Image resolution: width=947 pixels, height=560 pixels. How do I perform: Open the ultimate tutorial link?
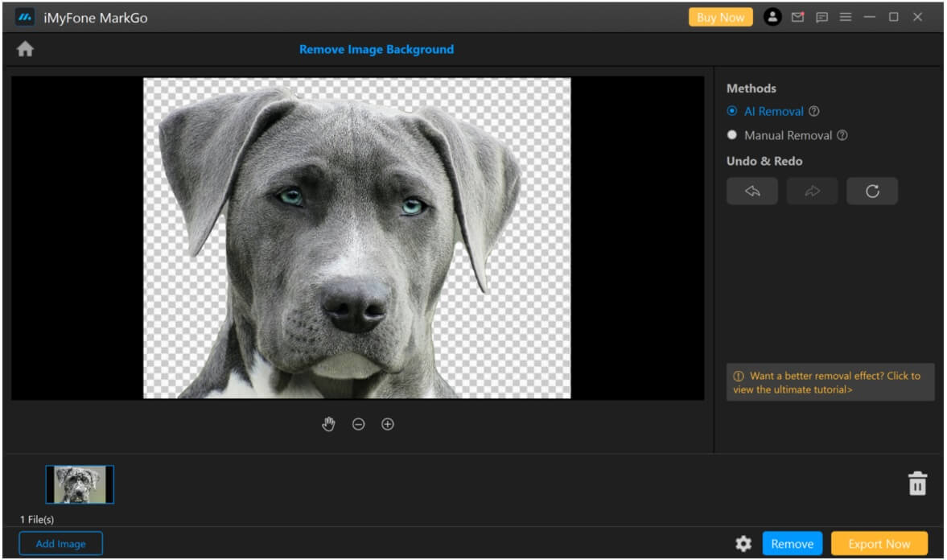click(830, 382)
